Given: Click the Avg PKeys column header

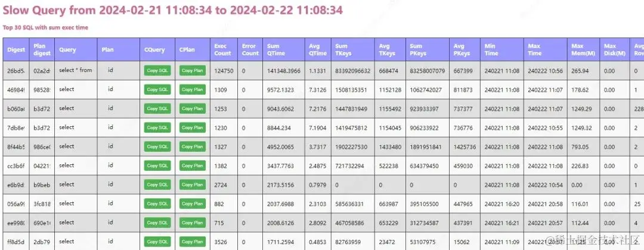Looking at the screenshot, I should 465,49.
